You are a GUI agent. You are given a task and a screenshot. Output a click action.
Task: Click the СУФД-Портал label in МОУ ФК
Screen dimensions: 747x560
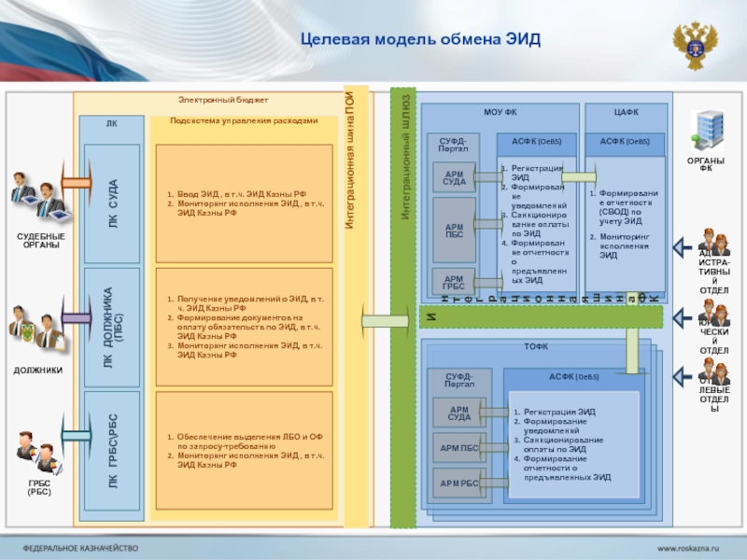pyautogui.click(x=453, y=145)
